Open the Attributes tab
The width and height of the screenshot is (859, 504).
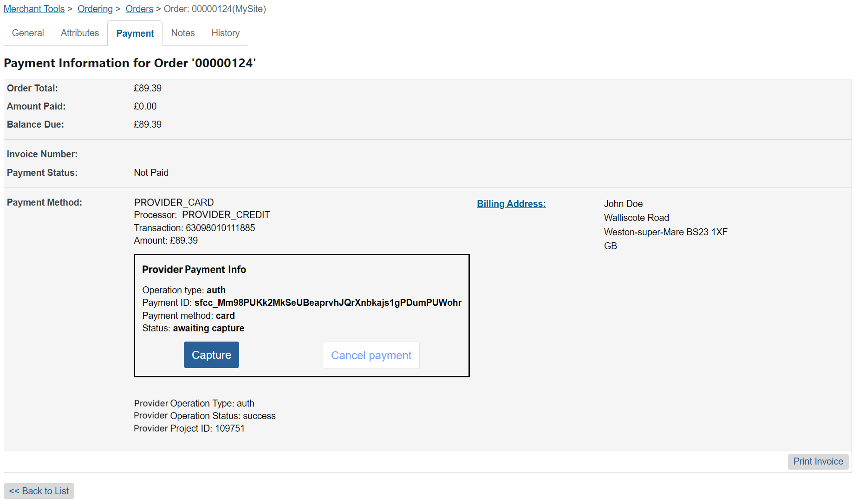tap(80, 33)
